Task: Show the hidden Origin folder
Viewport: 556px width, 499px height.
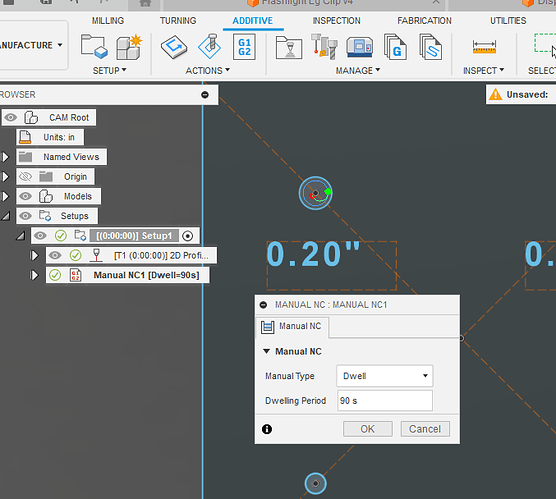Action: point(26,176)
